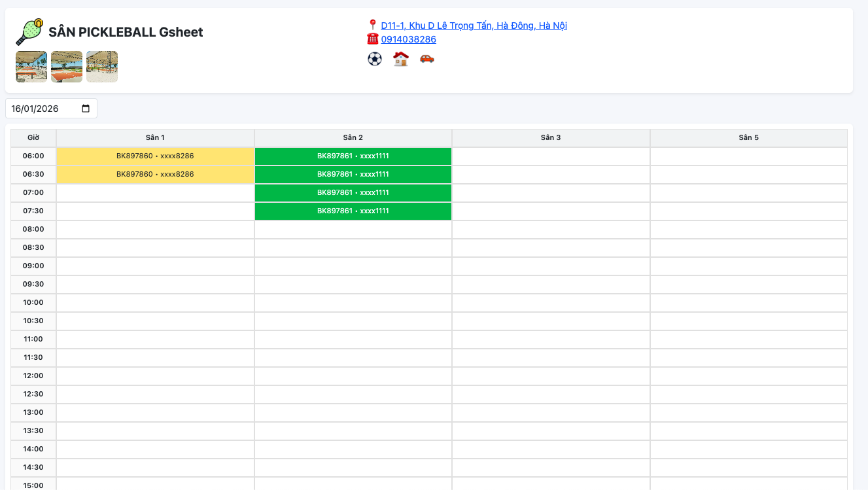This screenshot has height=490, width=868.
Task: Click booking BK897860 at 06:00
Action: (x=155, y=156)
